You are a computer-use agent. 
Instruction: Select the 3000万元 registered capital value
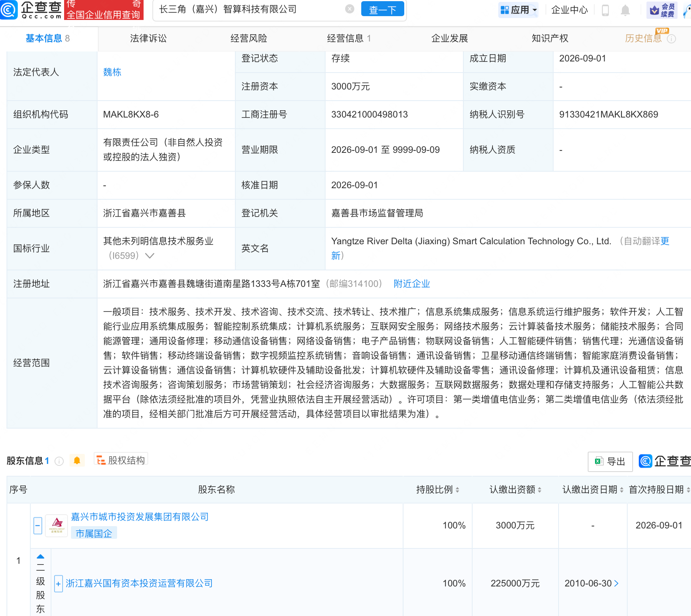click(350, 86)
